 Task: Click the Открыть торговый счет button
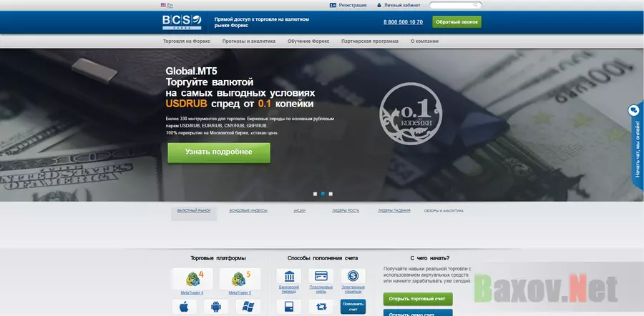418,299
